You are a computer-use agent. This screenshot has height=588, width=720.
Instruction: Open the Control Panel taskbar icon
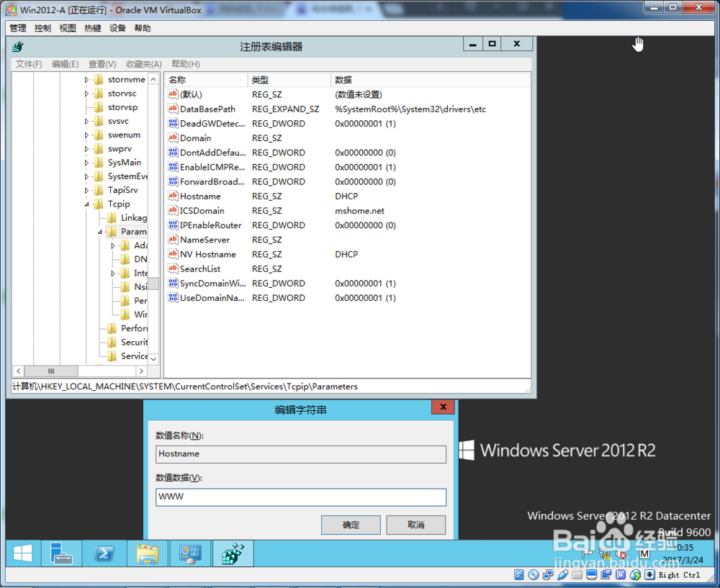tap(190, 553)
